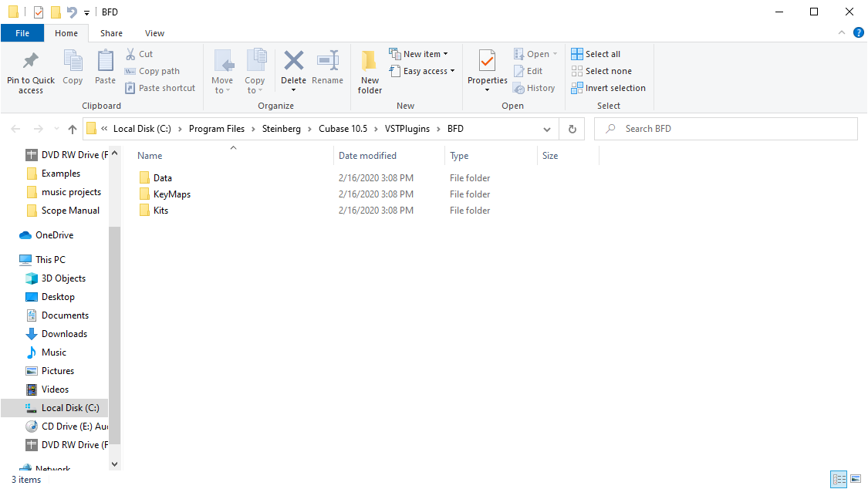Click the Copy ribbon icon
The image size is (868, 489).
pos(73,61)
